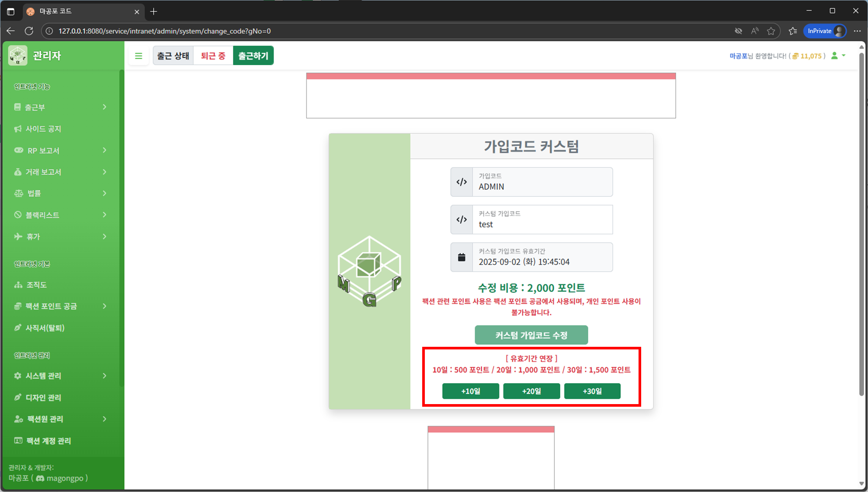Click the 커스텀 가입코드 input field
The image size is (868, 492).
pyautogui.click(x=542, y=220)
